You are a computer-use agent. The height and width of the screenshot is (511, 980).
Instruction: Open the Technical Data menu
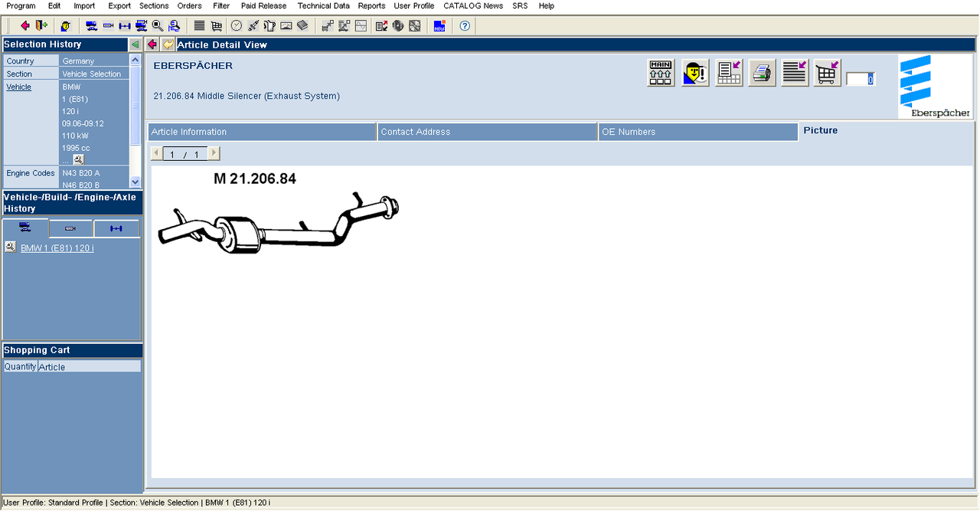tap(324, 5)
